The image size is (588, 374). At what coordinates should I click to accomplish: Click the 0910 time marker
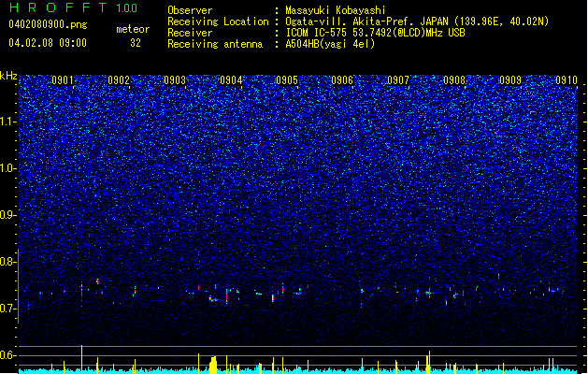coord(566,80)
